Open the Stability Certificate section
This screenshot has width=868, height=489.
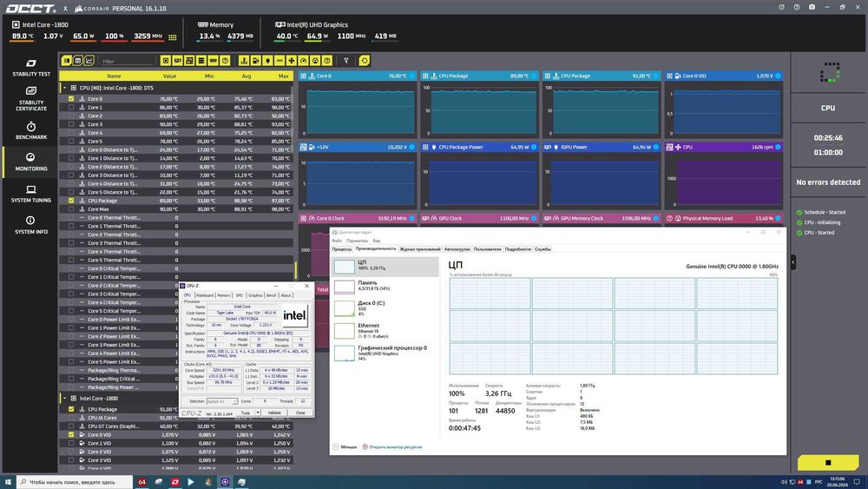(31, 98)
